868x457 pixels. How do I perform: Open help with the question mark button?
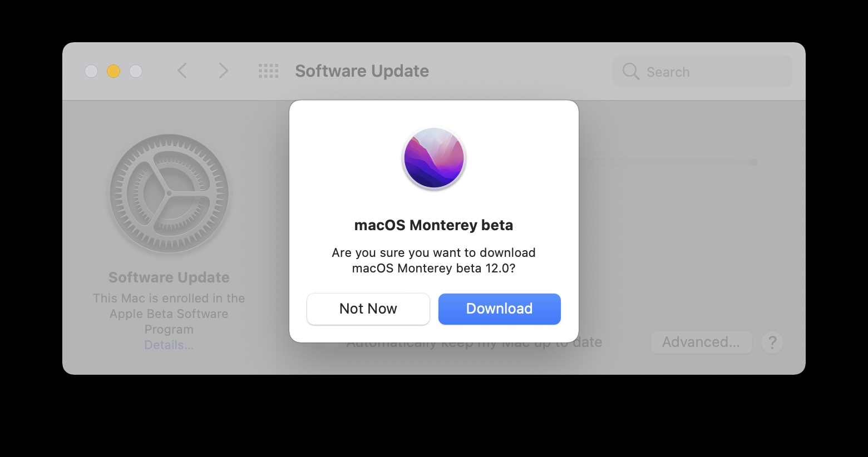(x=772, y=342)
